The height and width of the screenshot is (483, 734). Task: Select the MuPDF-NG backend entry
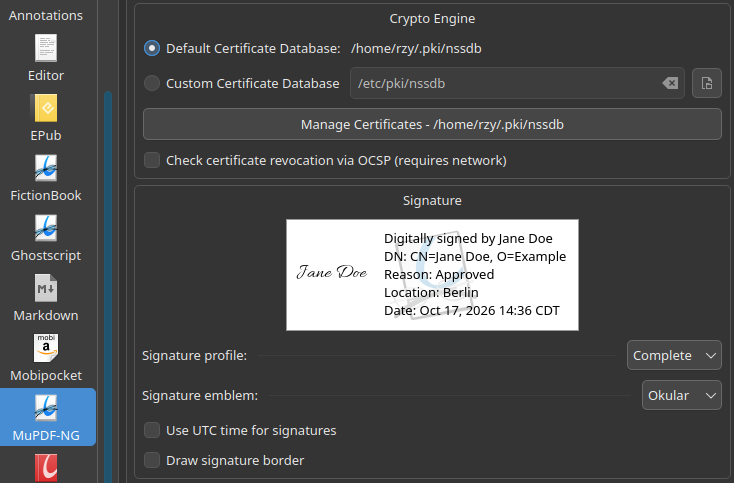tap(48, 417)
